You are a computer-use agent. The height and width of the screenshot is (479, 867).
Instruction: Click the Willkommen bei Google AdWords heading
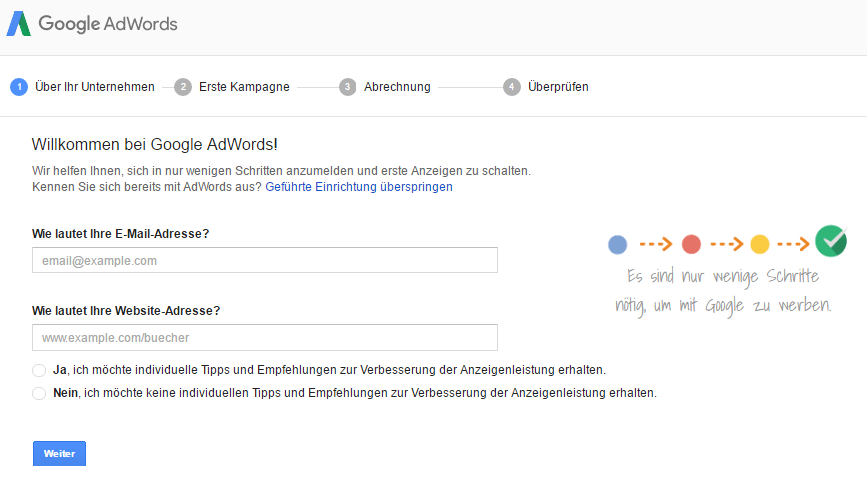pyautogui.click(x=155, y=144)
